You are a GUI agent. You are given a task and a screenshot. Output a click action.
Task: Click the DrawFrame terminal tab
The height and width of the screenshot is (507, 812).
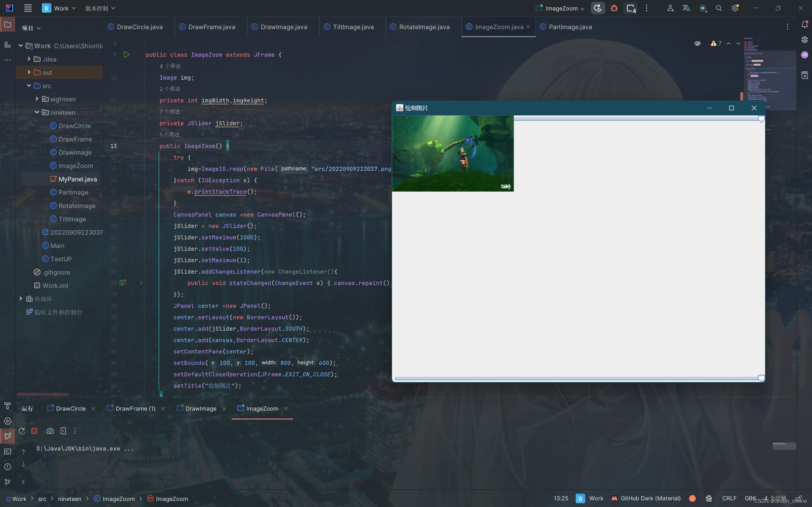point(135,408)
